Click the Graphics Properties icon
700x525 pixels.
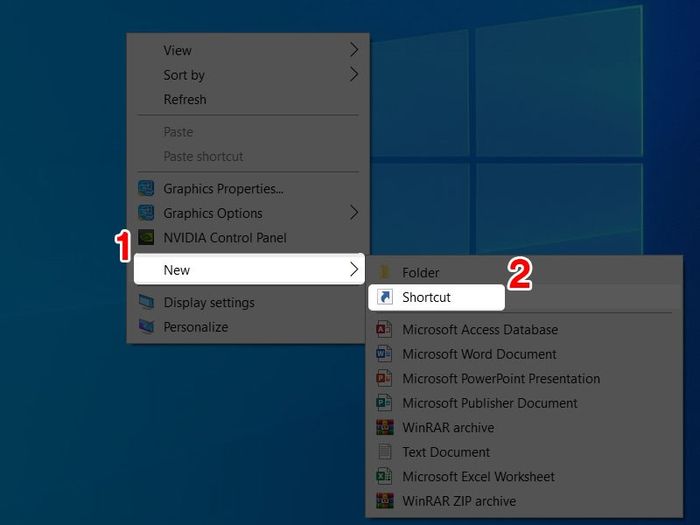(x=146, y=188)
